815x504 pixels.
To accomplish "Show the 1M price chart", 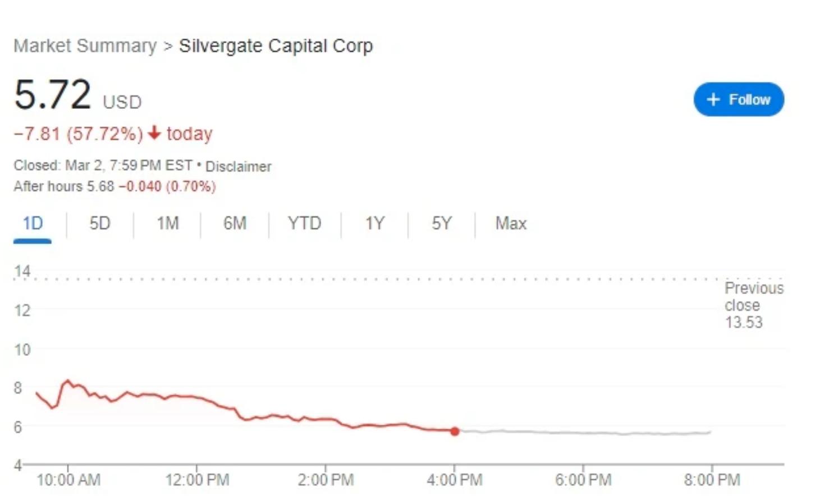I will pyautogui.click(x=167, y=223).
